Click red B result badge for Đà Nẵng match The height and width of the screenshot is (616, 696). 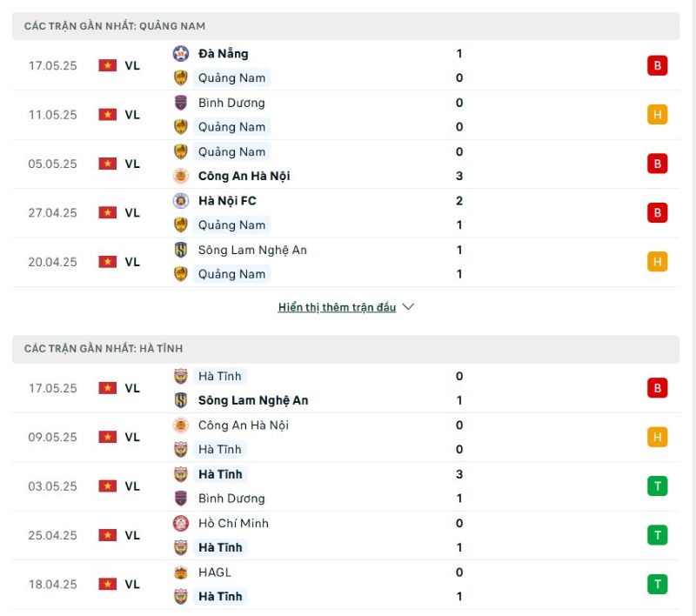pyautogui.click(x=657, y=65)
